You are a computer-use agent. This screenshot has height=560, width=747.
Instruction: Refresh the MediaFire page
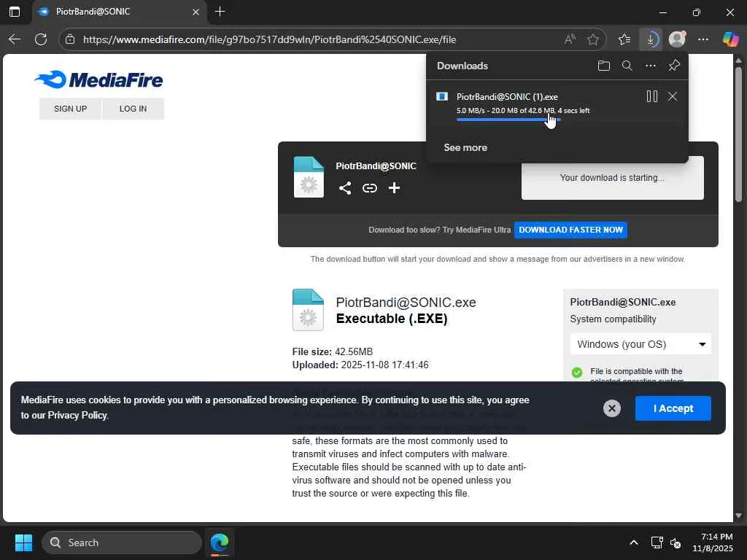pyautogui.click(x=41, y=39)
